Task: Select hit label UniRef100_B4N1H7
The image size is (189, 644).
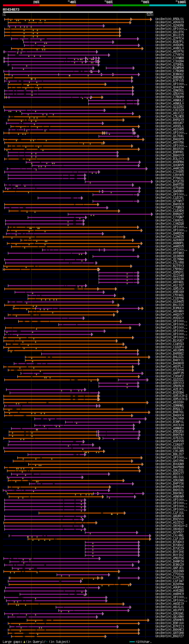Action: pos(170,214)
